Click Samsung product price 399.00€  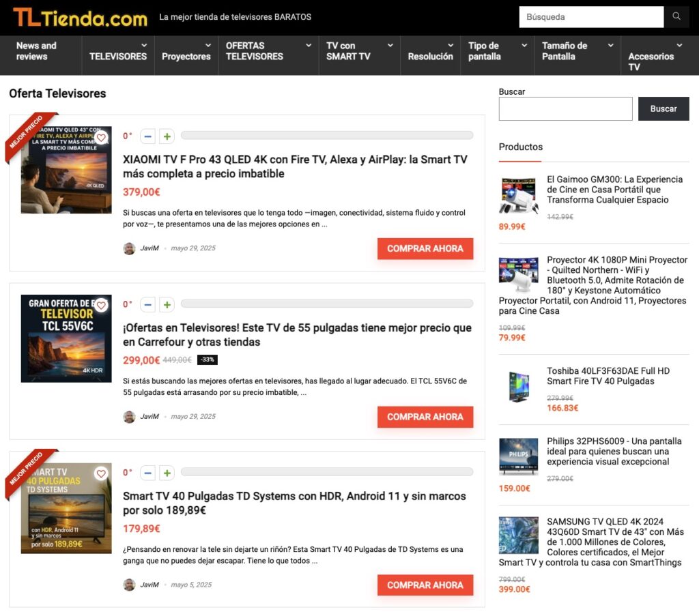(x=515, y=589)
